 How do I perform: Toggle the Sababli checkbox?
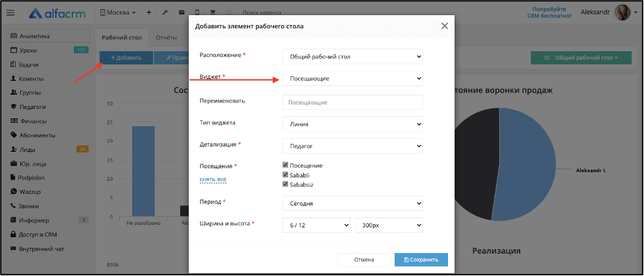pos(285,175)
